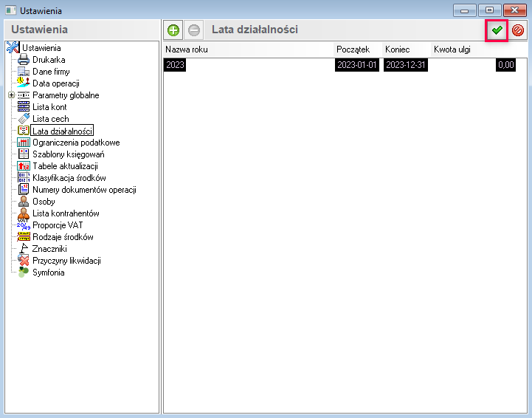Click the Szablony księgowań icon
The width and height of the screenshot is (532, 418).
click(x=24, y=154)
